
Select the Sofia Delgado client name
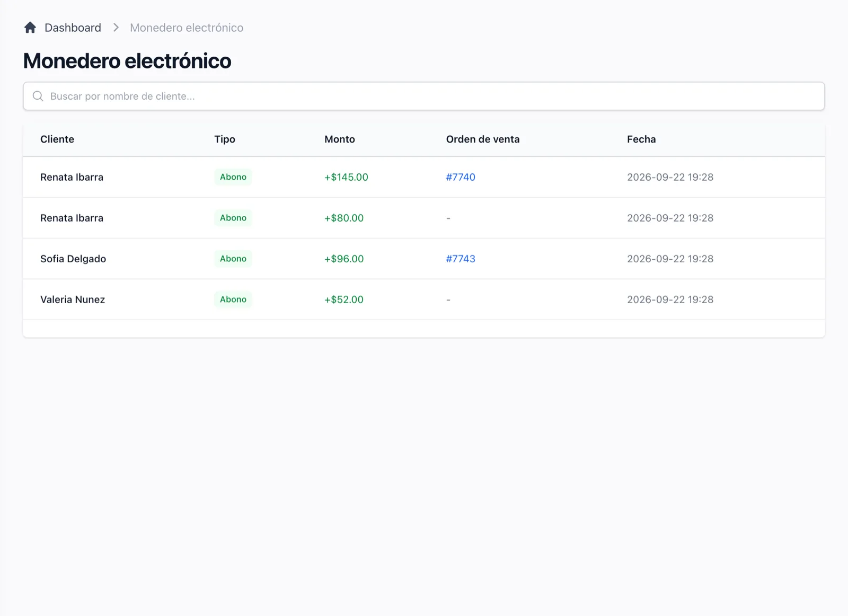(73, 259)
